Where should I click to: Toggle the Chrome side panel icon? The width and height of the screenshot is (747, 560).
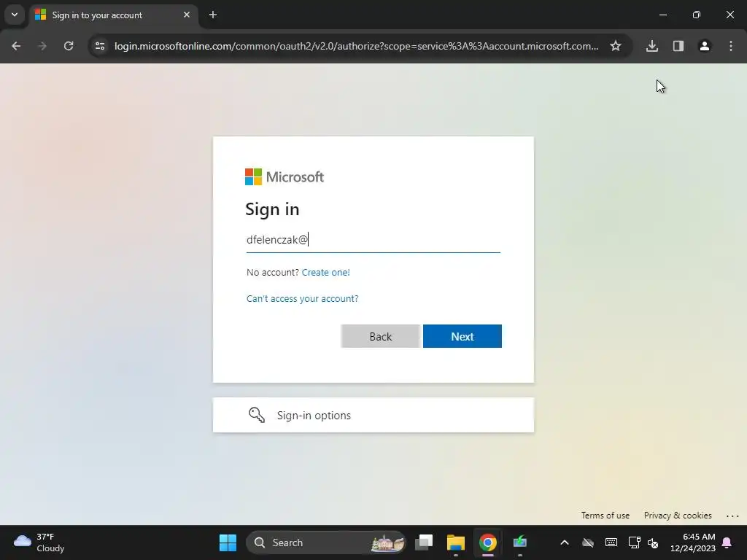(678, 46)
